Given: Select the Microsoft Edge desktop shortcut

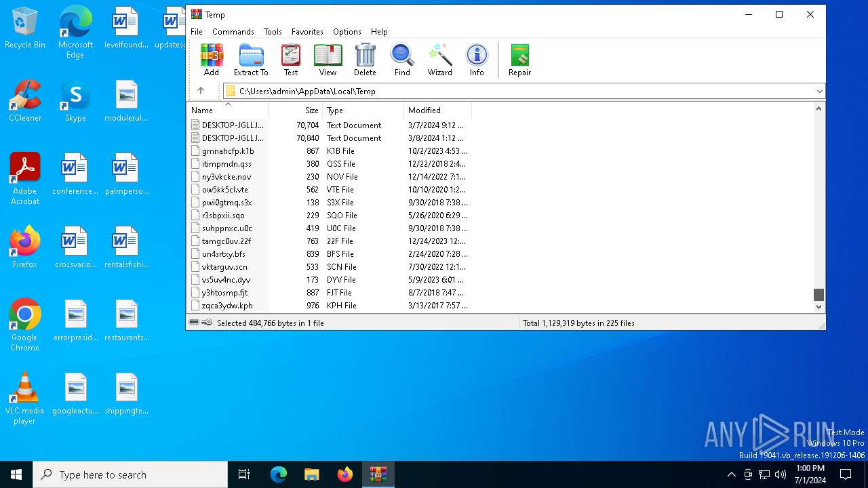Looking at the screenshot, I should click(75, 33).
